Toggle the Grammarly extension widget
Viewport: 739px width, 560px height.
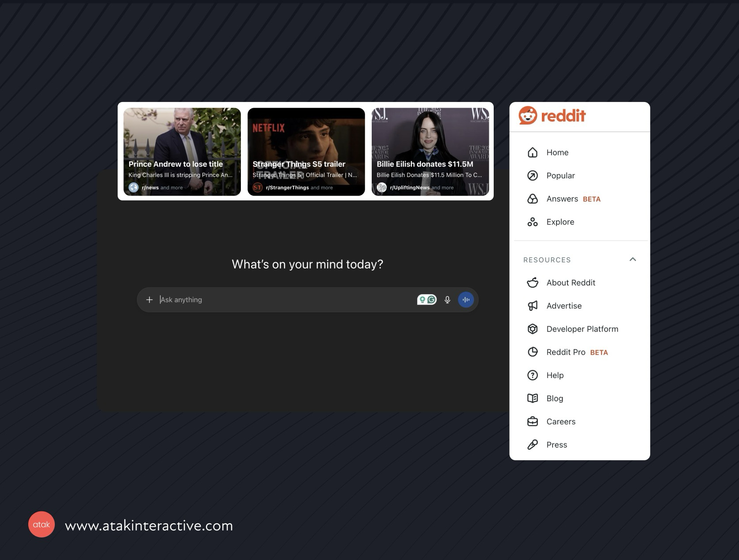(427, 300)
